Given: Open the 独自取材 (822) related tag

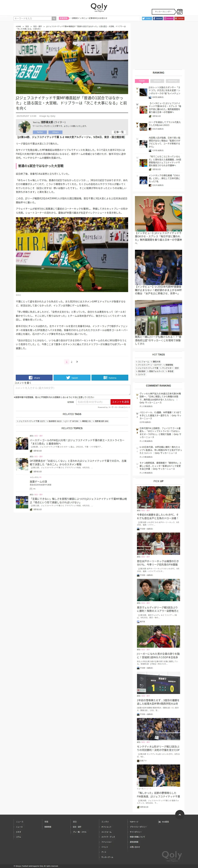Looking at the screenshot, I should [x=54, y=421].
